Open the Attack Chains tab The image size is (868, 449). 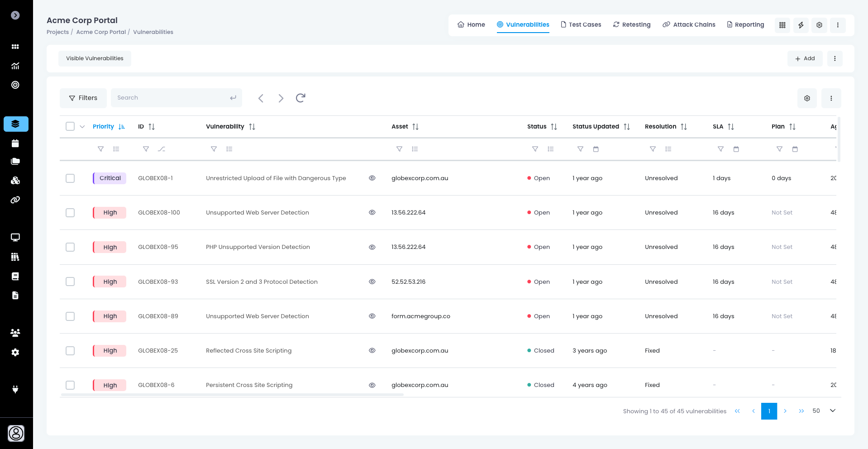pyautogui.click(x=689, y=24)
